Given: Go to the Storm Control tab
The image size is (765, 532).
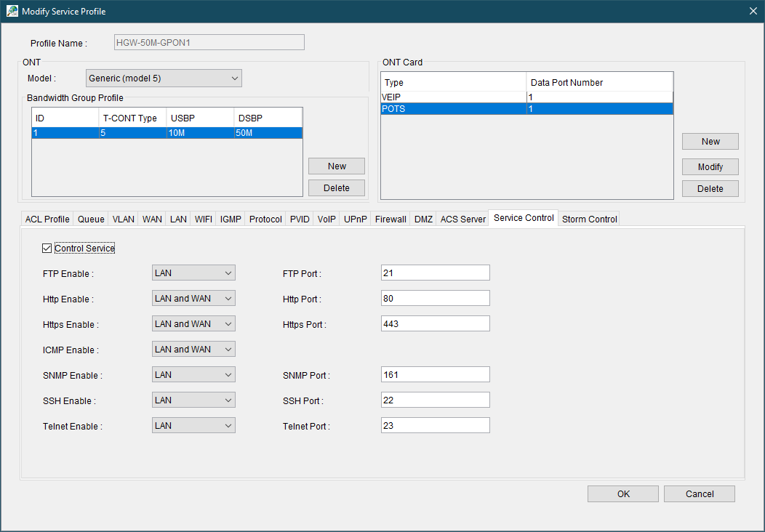Looking at the screenshot, I should tap(589, 219).
